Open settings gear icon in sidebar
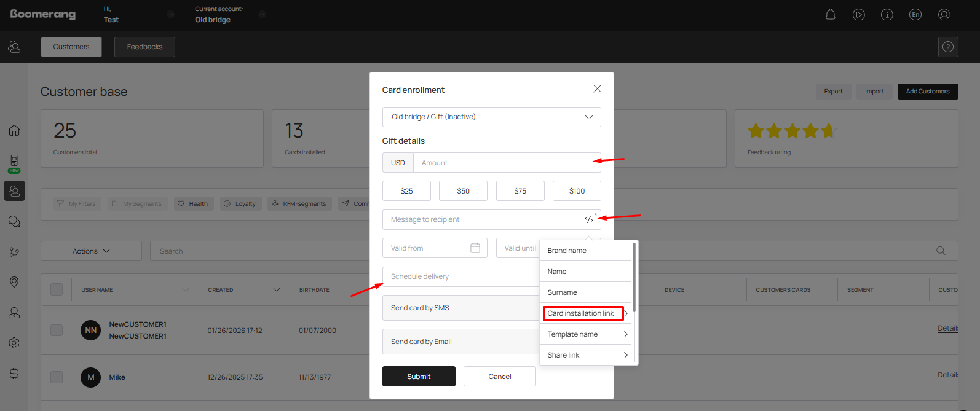 (14, 343)
